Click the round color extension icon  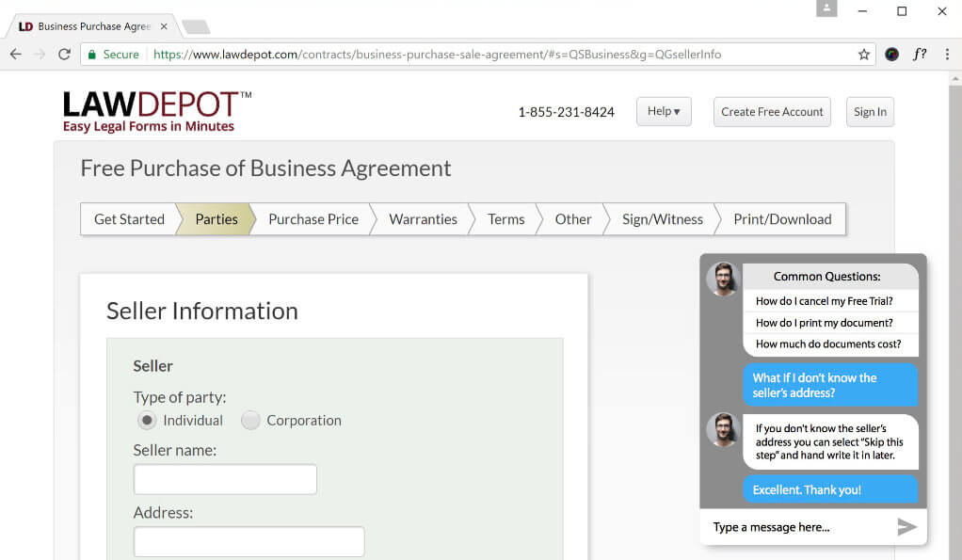click(892, 55)
